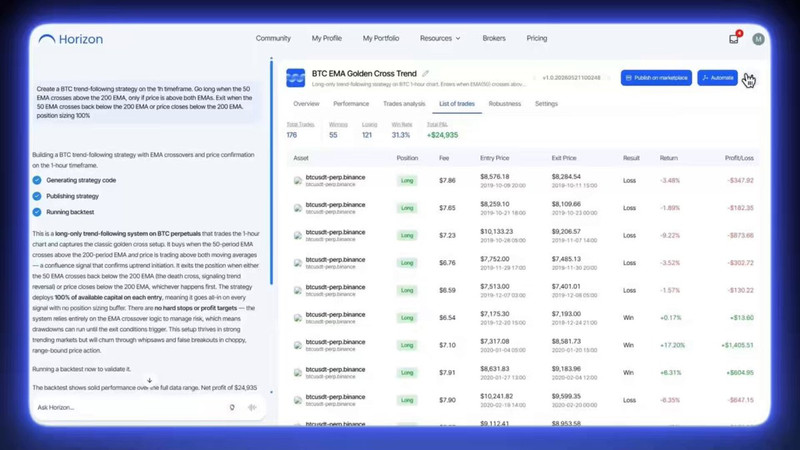Click the Total P&L value +$24,935
This screenshot has height=450, width=800.
[x=442, y=135]
